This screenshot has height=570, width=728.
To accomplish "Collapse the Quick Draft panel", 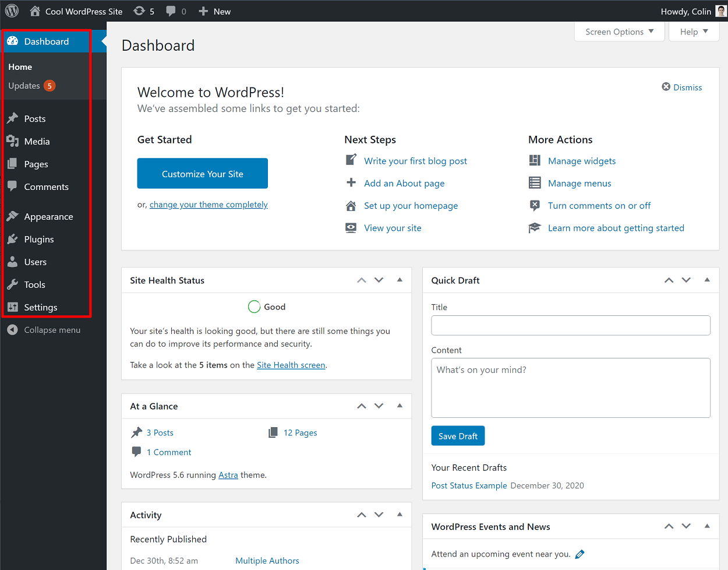I will click(707, 280).
